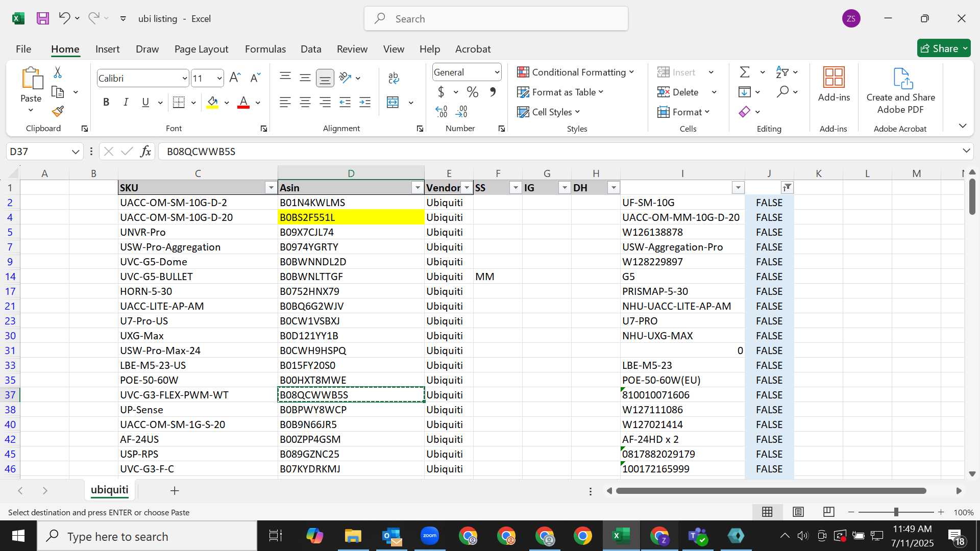This screenshot has width=980, height=551.
Task: Click the AutoSum sigma icon
Action: point(745,72)
